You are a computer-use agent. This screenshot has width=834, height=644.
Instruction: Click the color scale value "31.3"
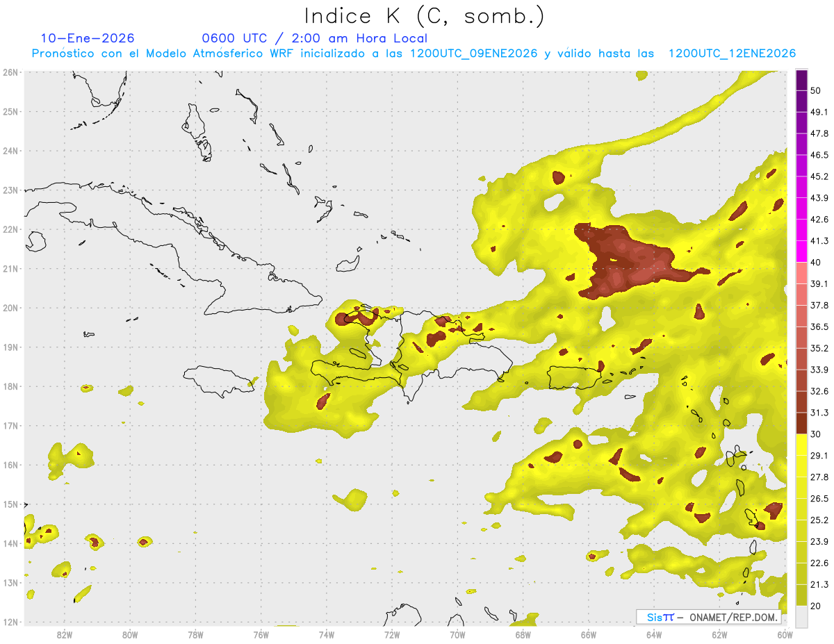[x=819, y=413]
